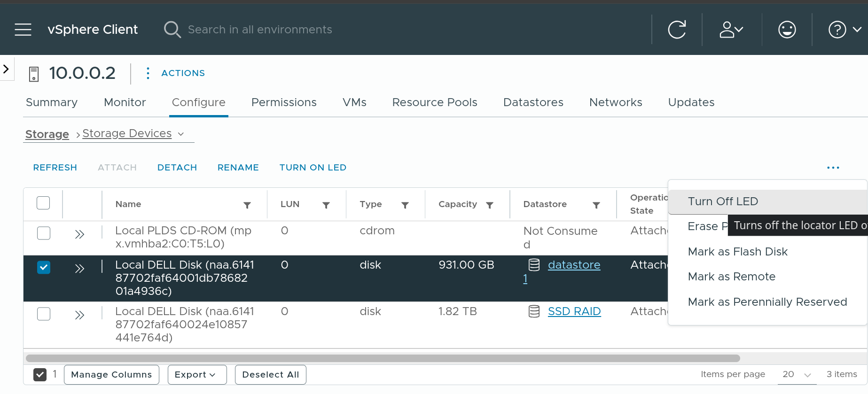Filter the Type column

[405, 205]
